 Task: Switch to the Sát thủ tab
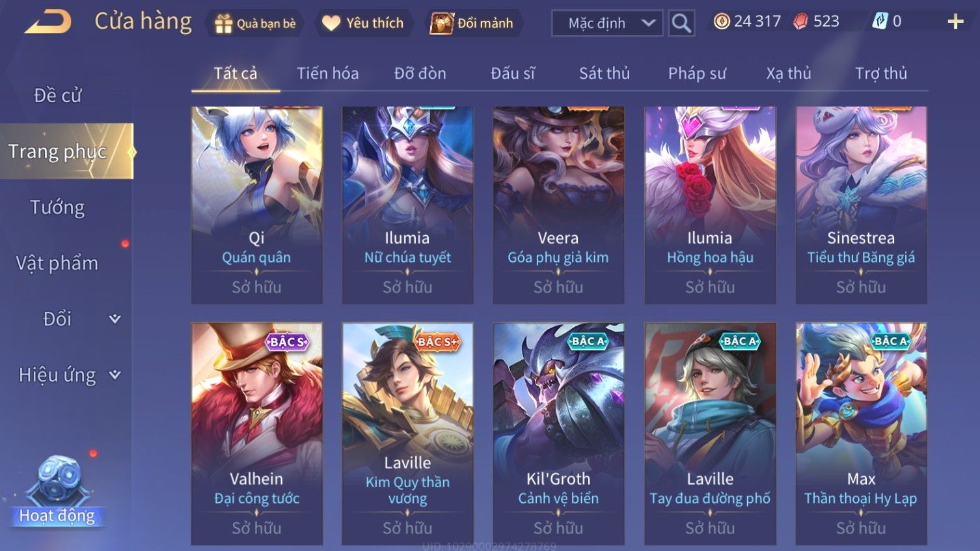(x=605, y=74)
